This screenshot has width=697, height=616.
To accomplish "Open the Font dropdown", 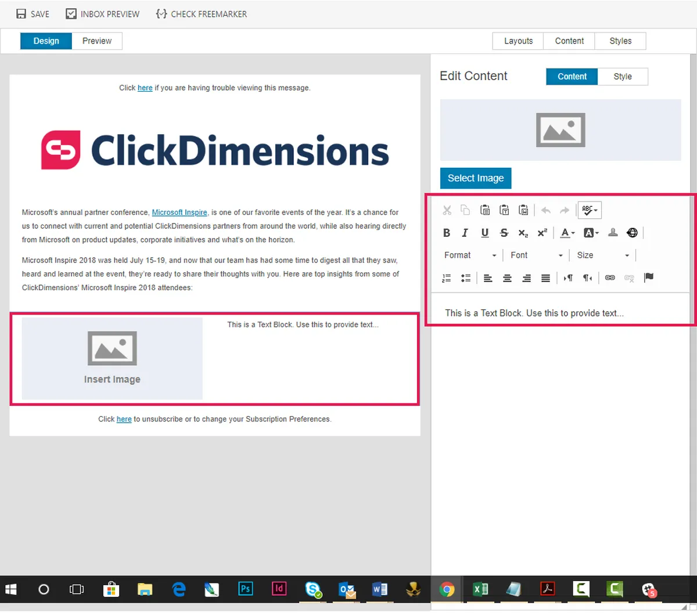I will coord(537,255).
